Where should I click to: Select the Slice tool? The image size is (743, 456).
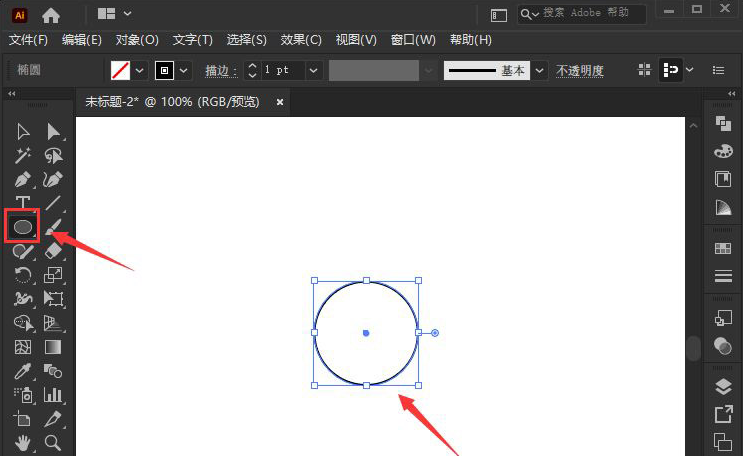click(x=53, y=419)
